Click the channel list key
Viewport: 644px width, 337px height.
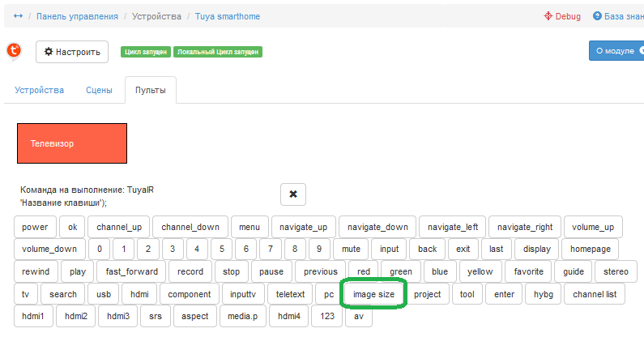[595, 294]
